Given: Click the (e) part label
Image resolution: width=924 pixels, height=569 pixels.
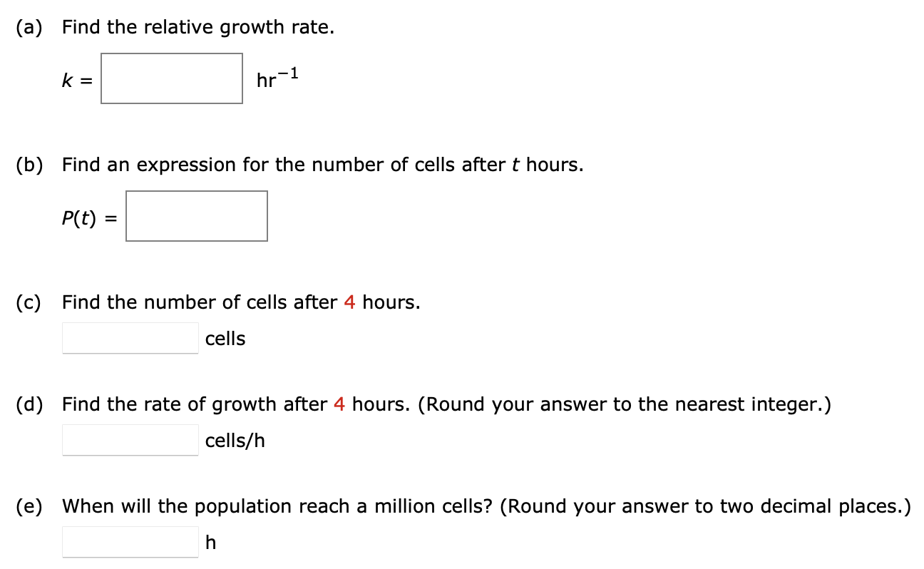Looking at the screenshot, I should point(29,507).
